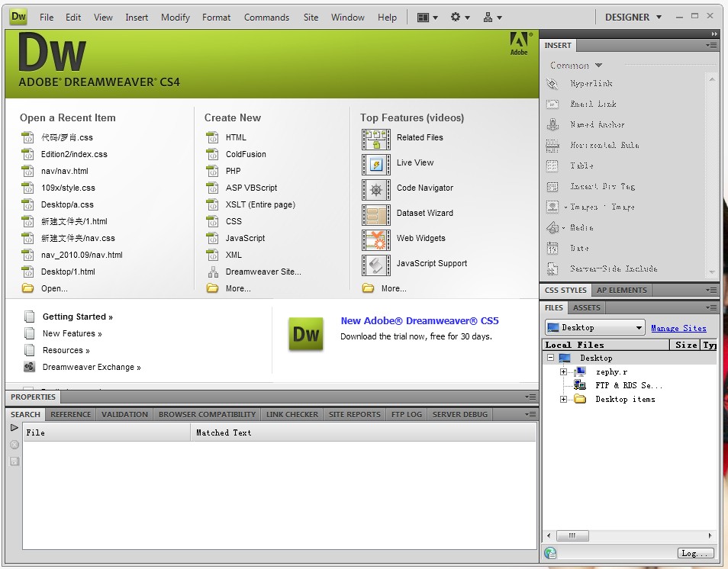Click Open... under recent items
728x569 pixels.
point(54,288)
